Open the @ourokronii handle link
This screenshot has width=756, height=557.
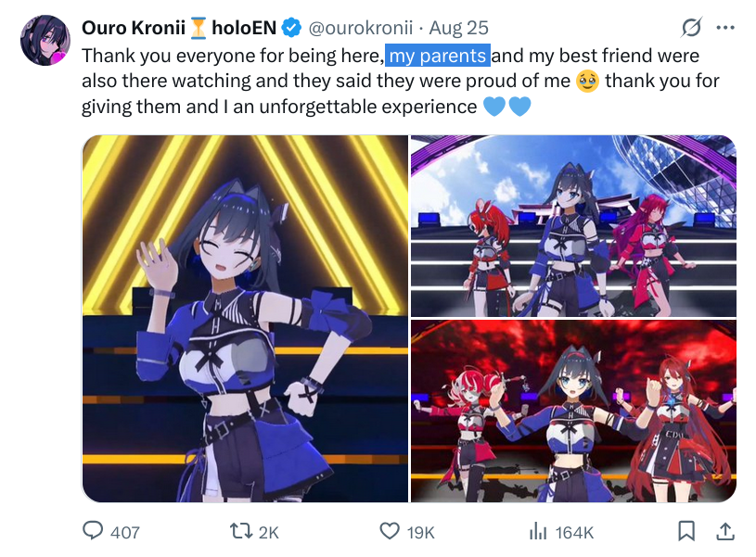(360, 28)
